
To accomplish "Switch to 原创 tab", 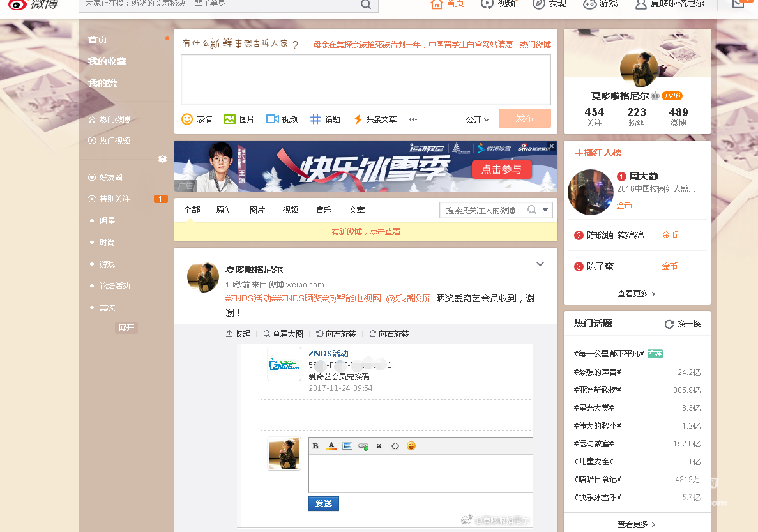I will [224, 210].
